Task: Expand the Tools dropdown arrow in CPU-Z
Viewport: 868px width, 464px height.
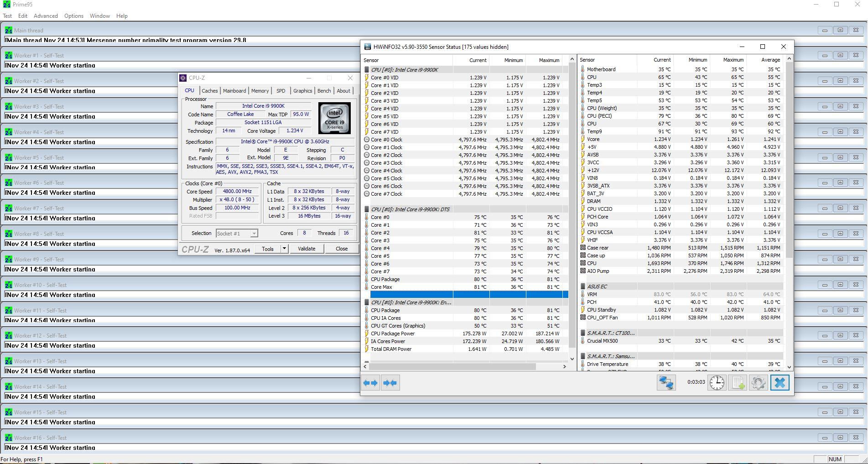Action: coord(284,249)
